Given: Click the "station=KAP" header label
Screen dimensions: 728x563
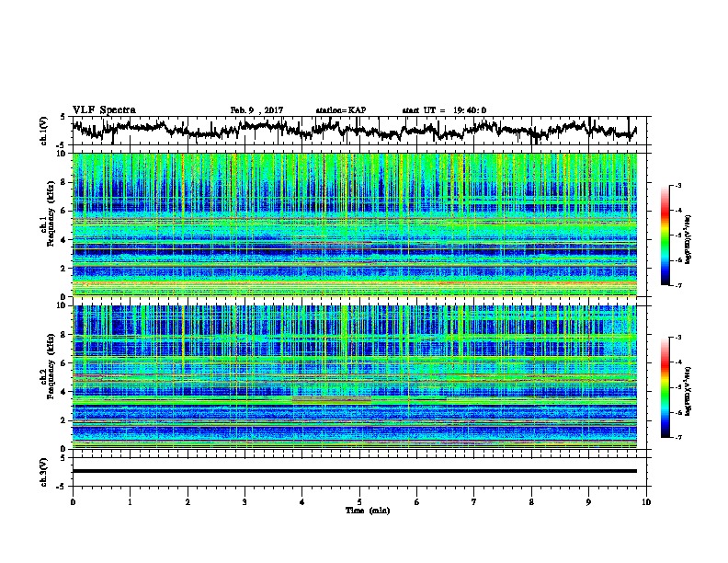Looking at the screenshot, I should 341,110.
